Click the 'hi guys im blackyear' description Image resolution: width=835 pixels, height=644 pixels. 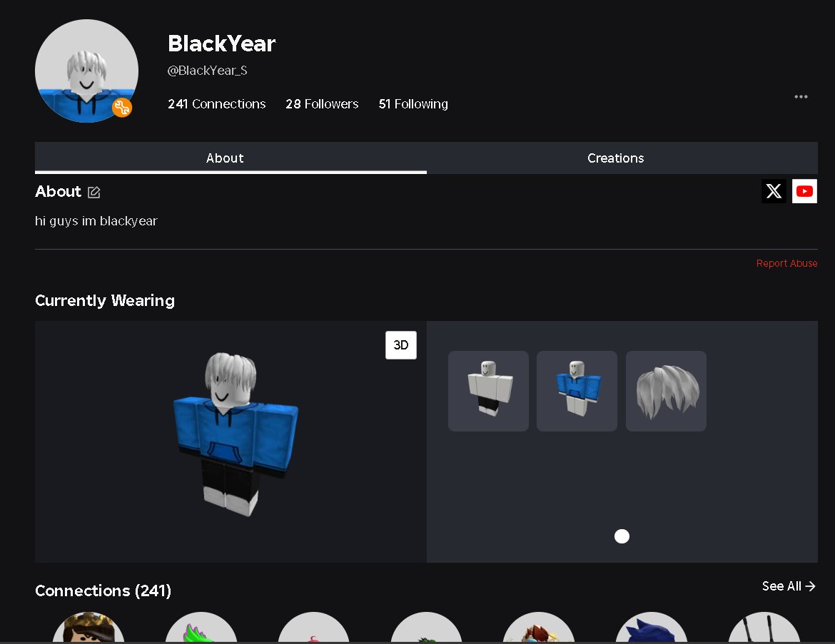click(x=96, y=221)
